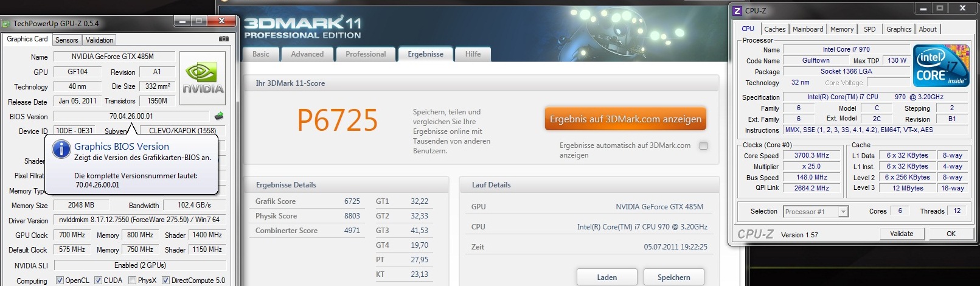Click the GPU name field NVIDIA GeForce GTX 485M
Image resolution: width=980 pixels, height=286 pixels.
[x=114, y=57]
